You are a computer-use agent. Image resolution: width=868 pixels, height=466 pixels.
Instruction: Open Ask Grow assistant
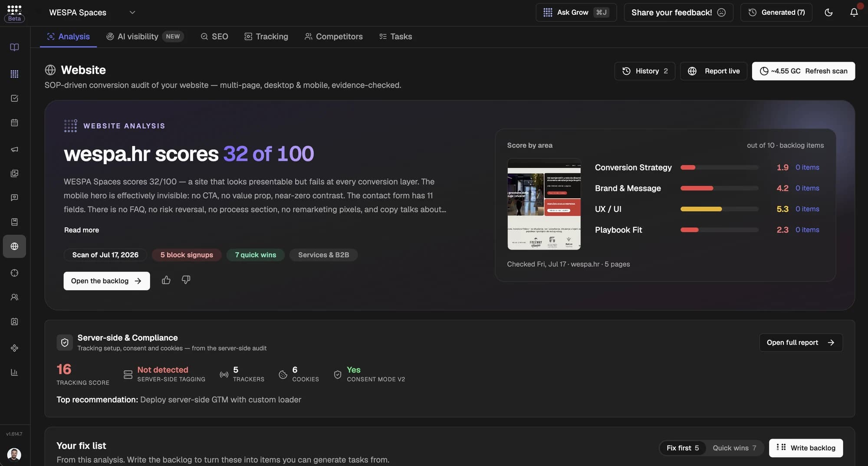pos(576,12)
